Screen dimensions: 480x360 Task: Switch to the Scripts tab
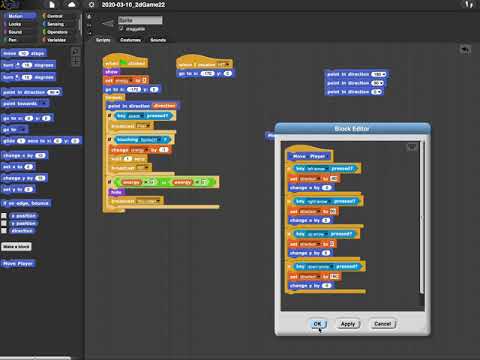pos(103,40)
